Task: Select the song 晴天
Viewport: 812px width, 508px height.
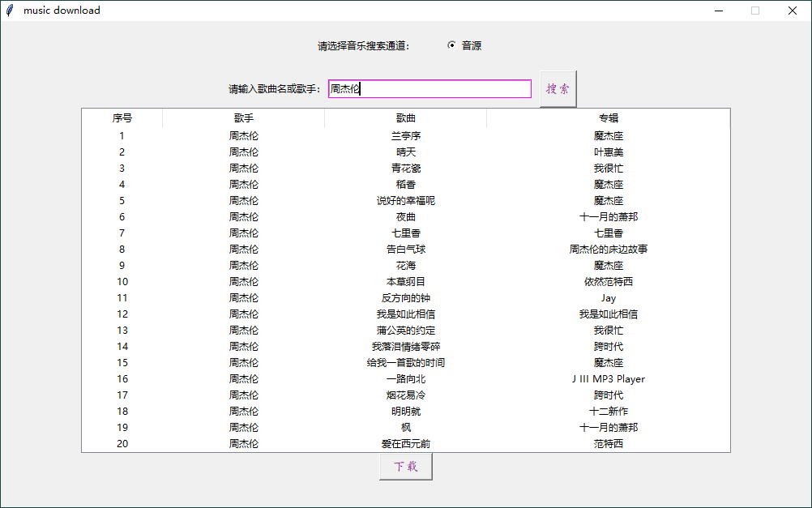Action: 405,152
